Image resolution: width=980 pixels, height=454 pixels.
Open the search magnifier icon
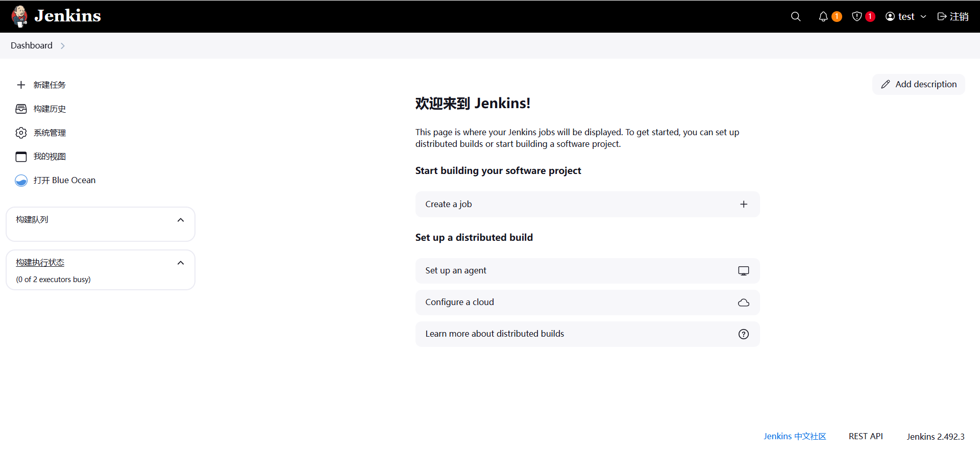point(796,16)
